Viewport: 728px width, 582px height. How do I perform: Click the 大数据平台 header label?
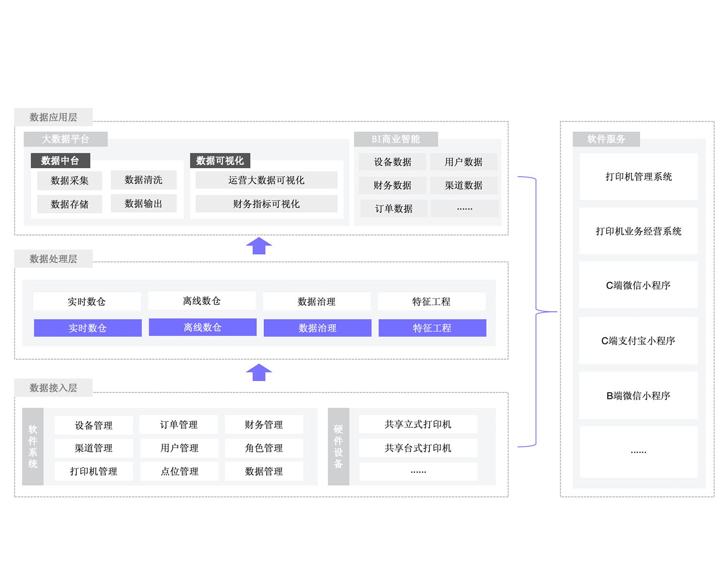pos(66,139)
